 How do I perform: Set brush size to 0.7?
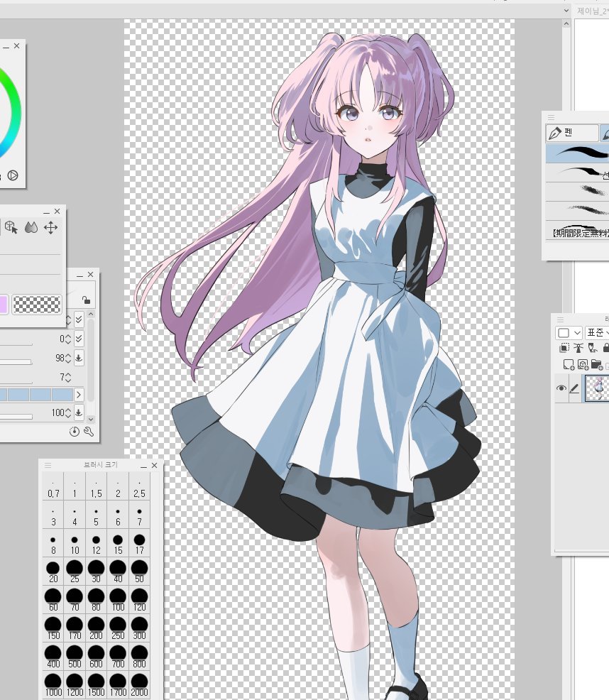click(x=53, y=488)
